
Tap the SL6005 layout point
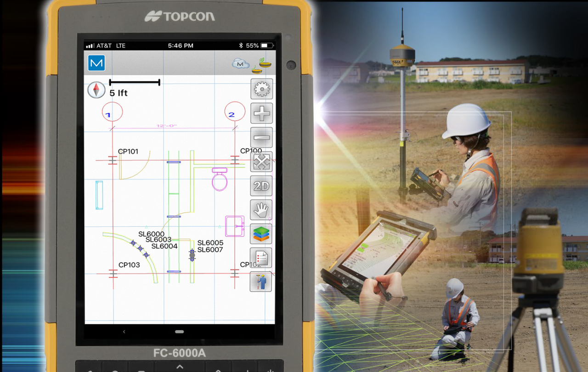click(x=192, y=252)
